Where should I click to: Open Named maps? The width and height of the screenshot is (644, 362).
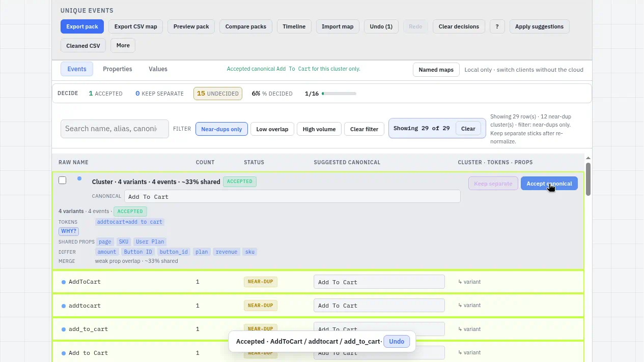tap(436, 70)
